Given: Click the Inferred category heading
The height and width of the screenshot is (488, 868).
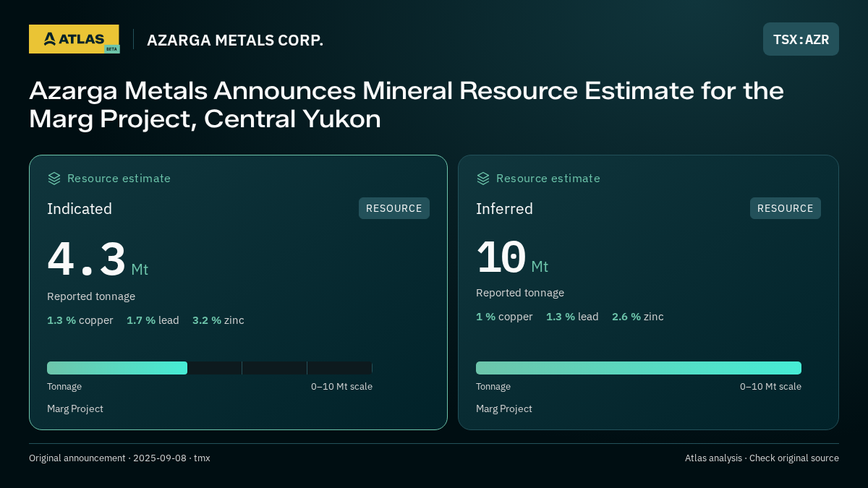Looking at the screenshot, I should point(504,209).
